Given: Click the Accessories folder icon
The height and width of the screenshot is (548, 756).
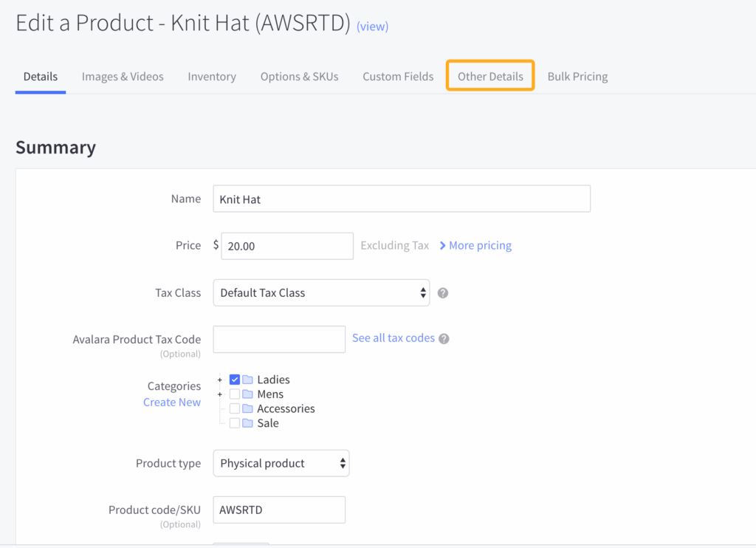Looking at the screenshot, I should (x=247, y=408).
